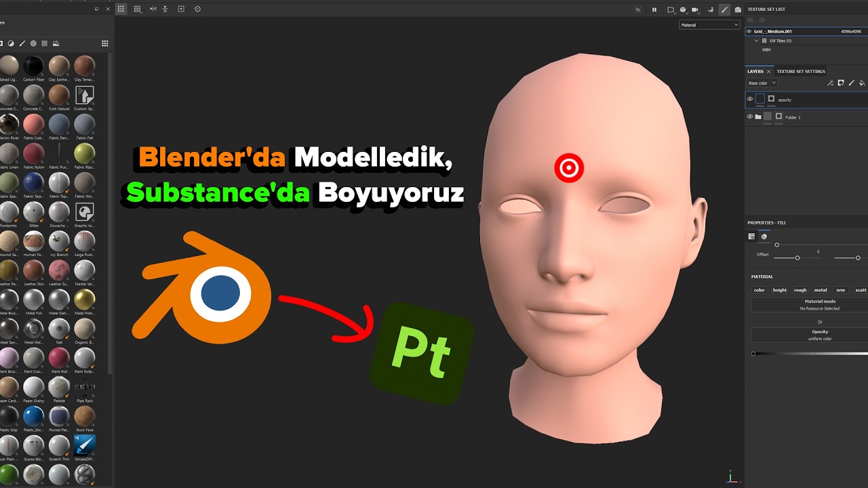Select UV tile 1001

[x=766, y=49]
